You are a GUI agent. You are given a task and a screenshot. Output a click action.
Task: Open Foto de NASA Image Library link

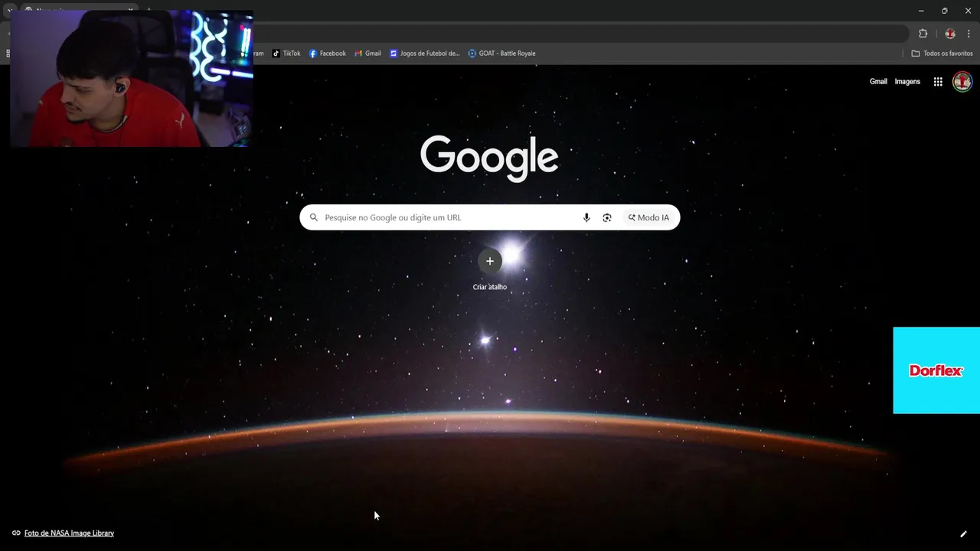click(69, 533)
